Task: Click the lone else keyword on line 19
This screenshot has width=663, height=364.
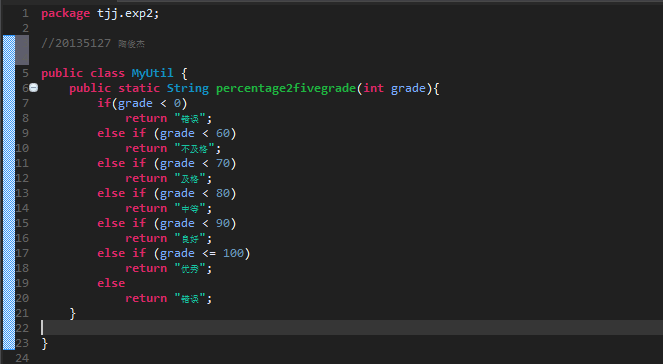Action: click(111, 283)
